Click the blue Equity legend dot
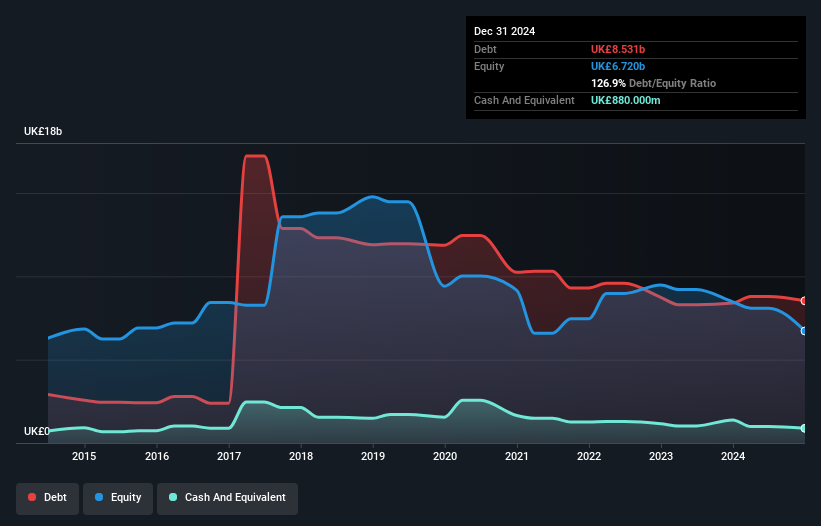 point(99,497)
